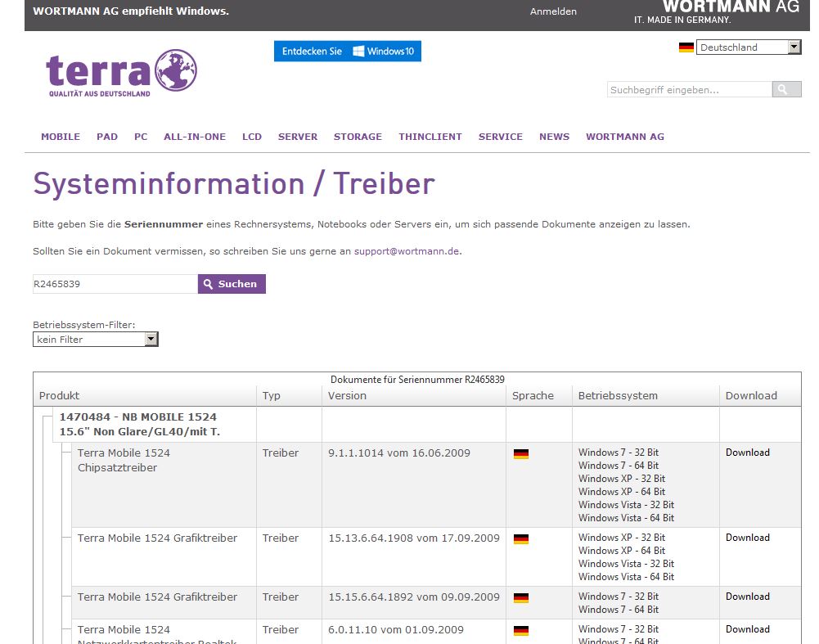Image resolution: width=819 pixels, height=644 pixels.
Task: Click the magnifier search icon button
Action: pos(786,89)
